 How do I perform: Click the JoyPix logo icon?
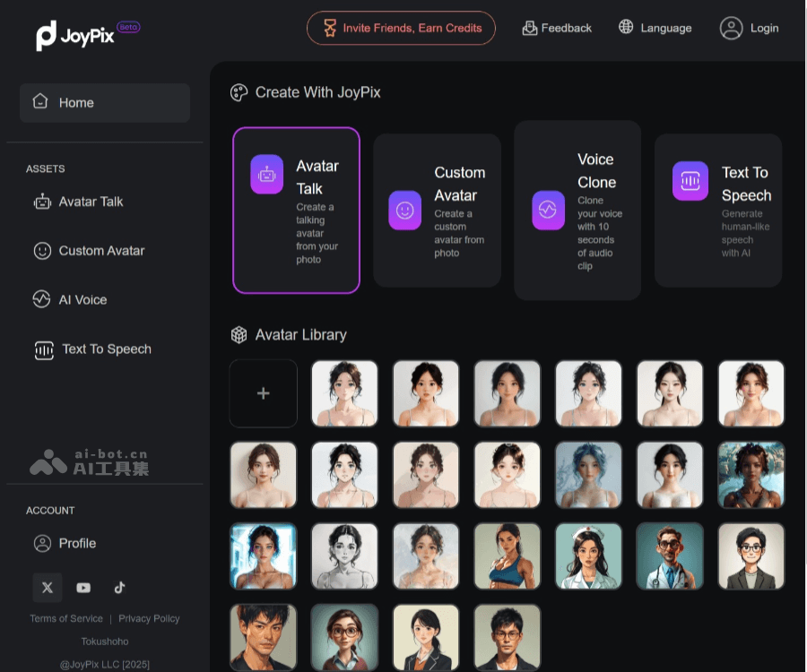pyautogui.click(x=47, y=35)
